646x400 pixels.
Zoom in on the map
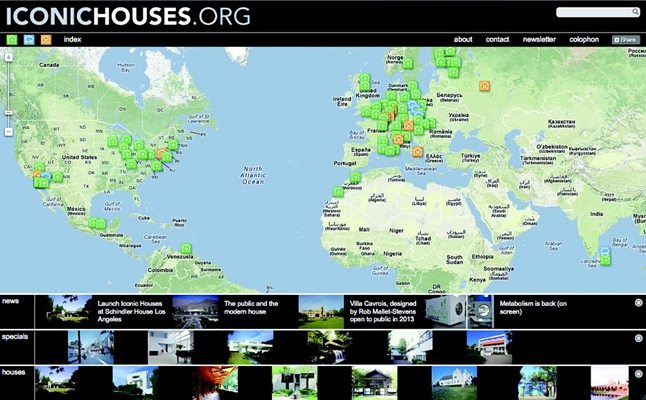8,58
